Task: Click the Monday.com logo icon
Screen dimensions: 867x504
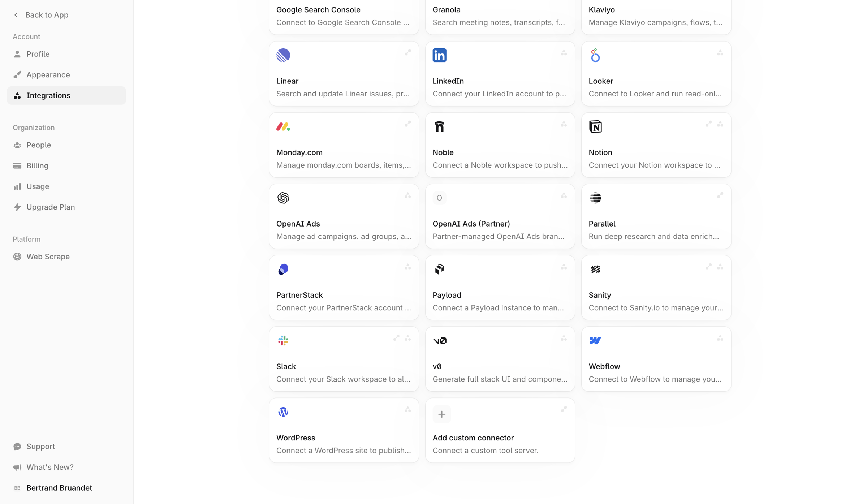Action: [x=283, y=126]
